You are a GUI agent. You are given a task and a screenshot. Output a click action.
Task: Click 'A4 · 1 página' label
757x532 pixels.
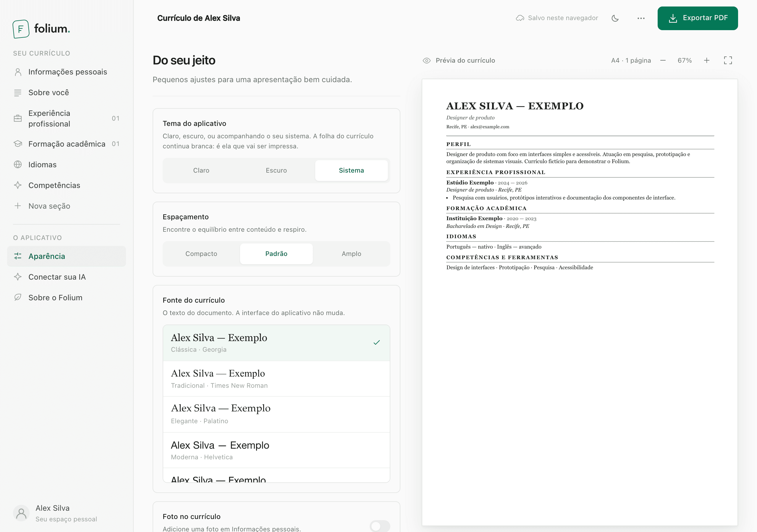[631, 61]
